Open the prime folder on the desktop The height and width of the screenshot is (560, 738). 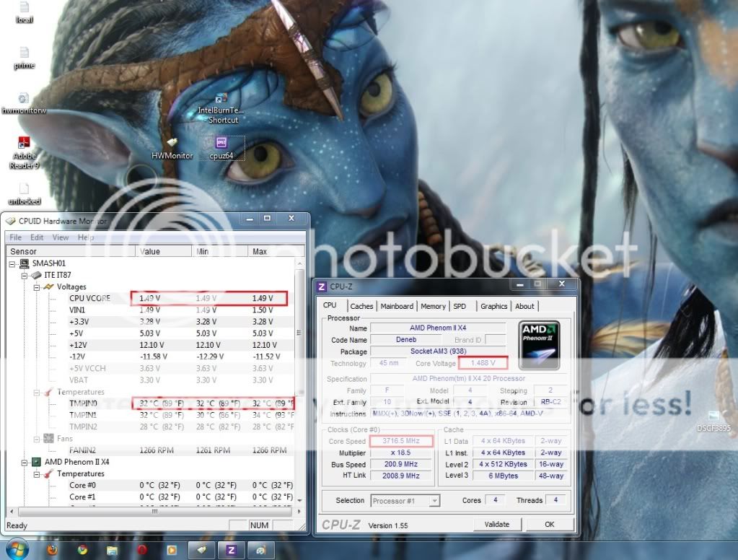click(24, 56)
